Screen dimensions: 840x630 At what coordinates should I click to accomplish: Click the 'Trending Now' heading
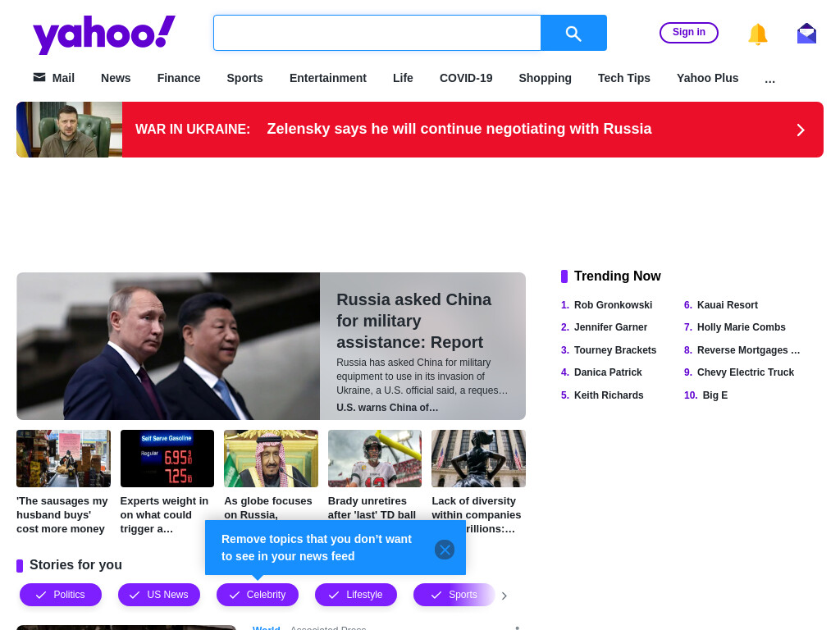(x=617, y=276)
